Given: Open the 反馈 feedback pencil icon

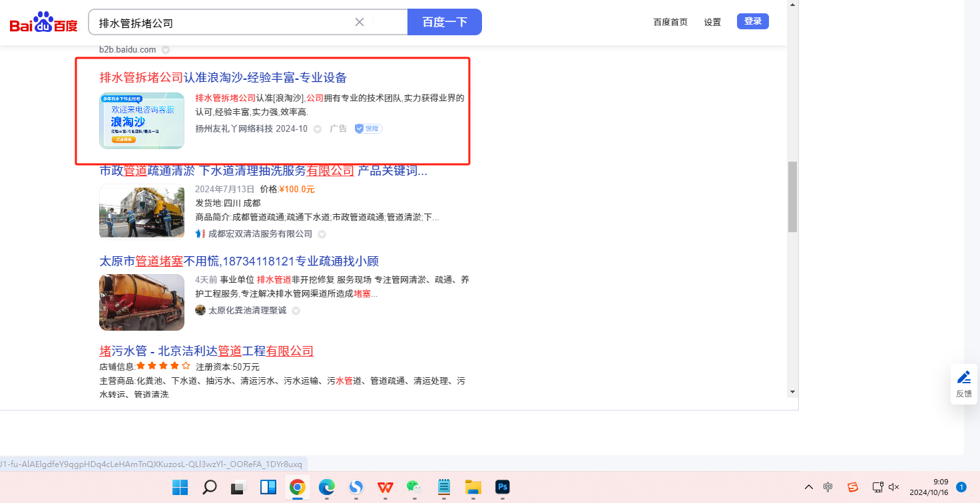Looking at the screenshot, I should tap(963, 378).
